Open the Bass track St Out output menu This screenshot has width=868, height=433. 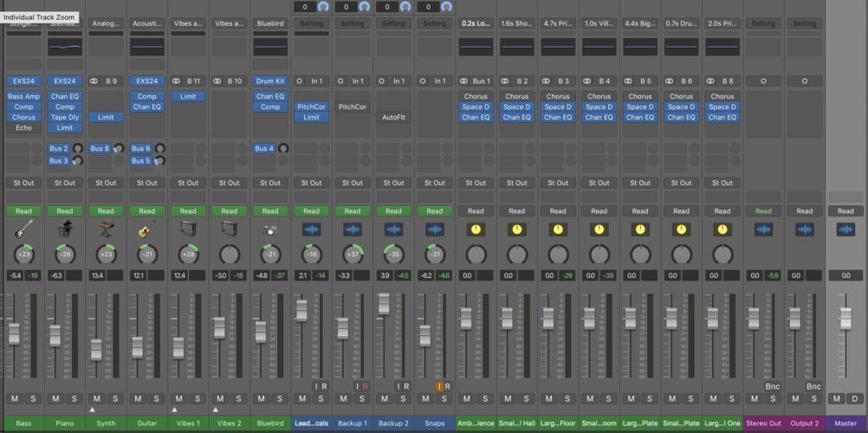23,183
